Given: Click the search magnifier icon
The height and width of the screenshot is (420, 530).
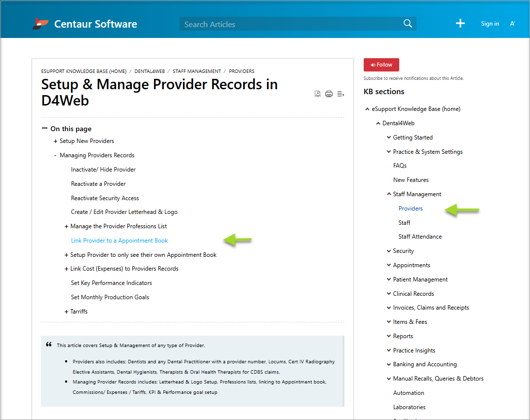Looking at the screenshot, I should pyautogui.click(x=408, y=24).
